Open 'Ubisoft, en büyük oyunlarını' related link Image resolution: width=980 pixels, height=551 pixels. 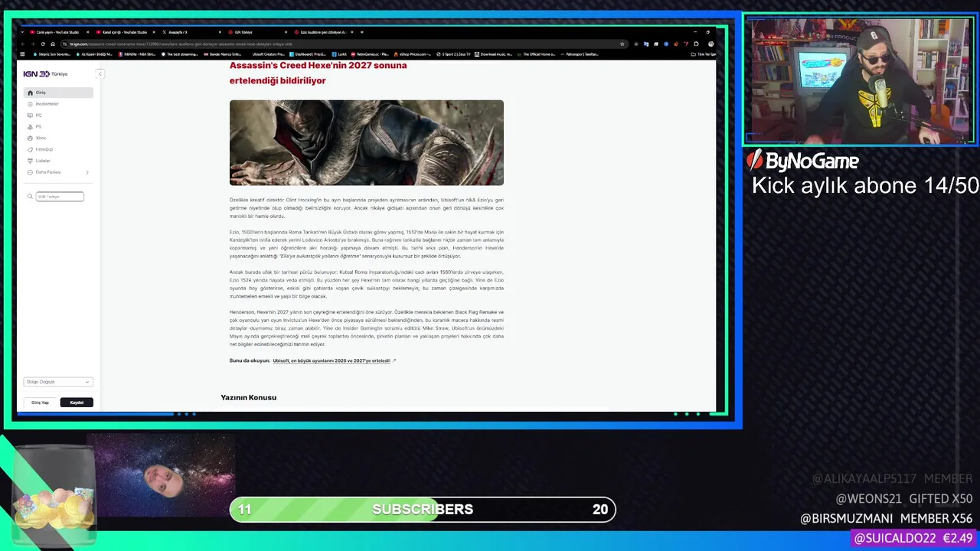tap(332, 360)
